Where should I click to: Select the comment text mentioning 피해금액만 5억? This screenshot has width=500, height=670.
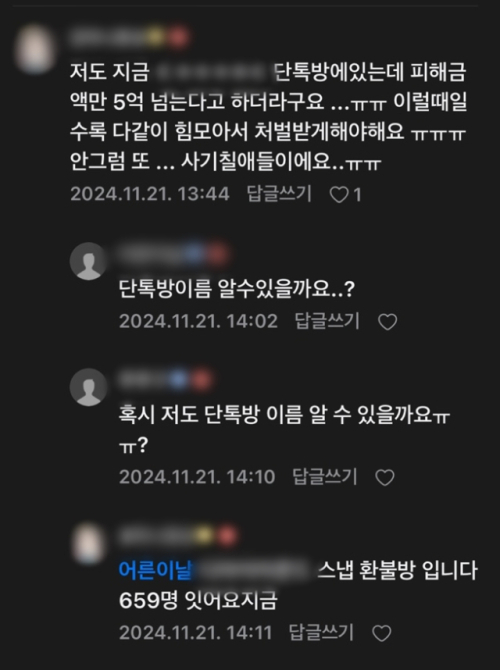point(269,116)
